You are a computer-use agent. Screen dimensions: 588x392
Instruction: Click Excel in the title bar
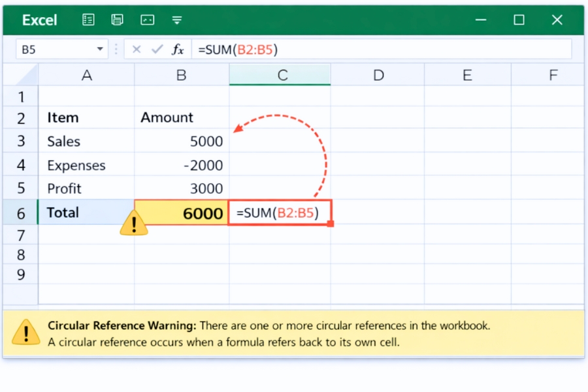(39, 20)
